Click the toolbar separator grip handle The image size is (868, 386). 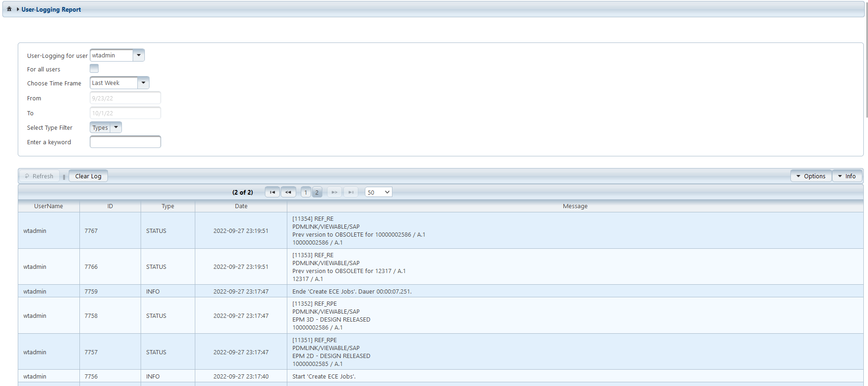(x=64, y=177)
